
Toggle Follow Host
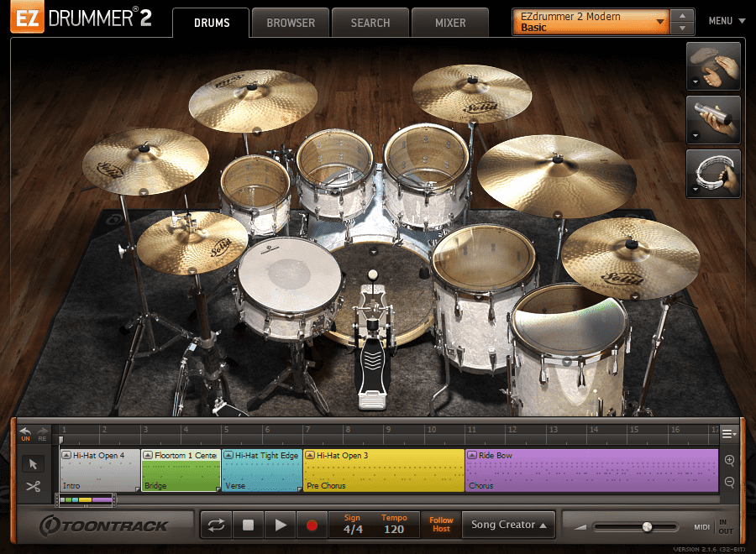(x=441, y=525)
